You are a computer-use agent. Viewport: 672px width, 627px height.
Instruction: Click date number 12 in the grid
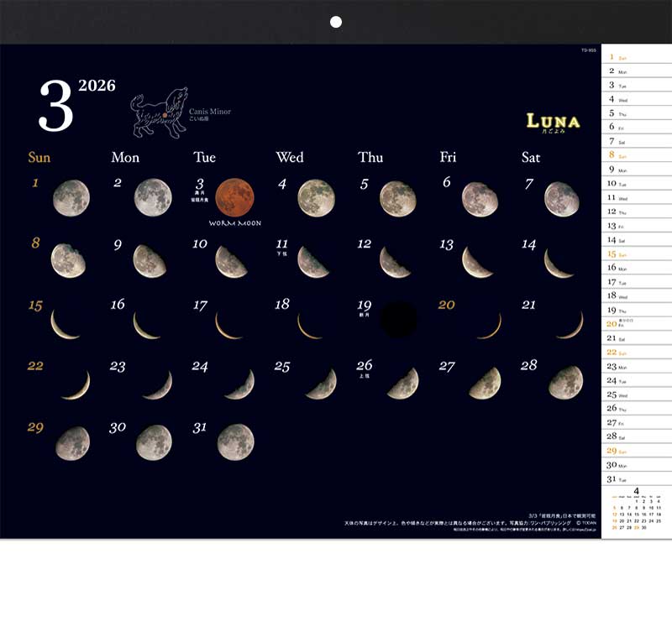click(x=365, y=243)
